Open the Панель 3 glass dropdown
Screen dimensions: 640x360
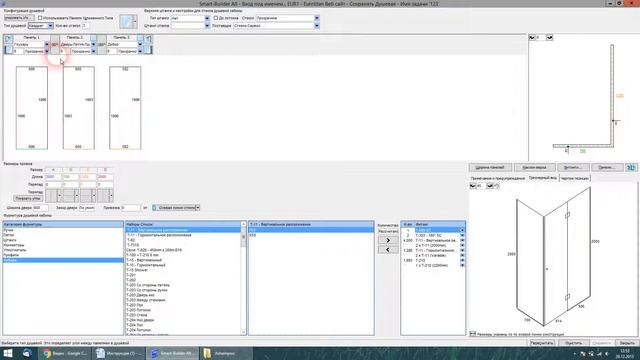[140, 51]
